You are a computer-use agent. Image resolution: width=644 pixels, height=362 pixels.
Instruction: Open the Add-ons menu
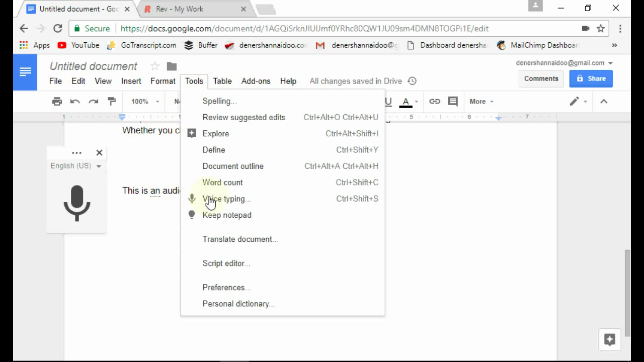[256, 81]
